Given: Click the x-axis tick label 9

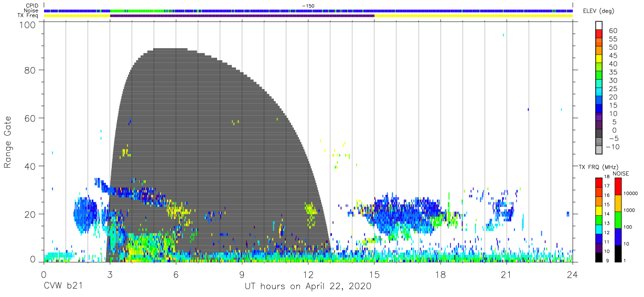Looking at the screenshot, I should pyautogui.click(x=242, y=274).
